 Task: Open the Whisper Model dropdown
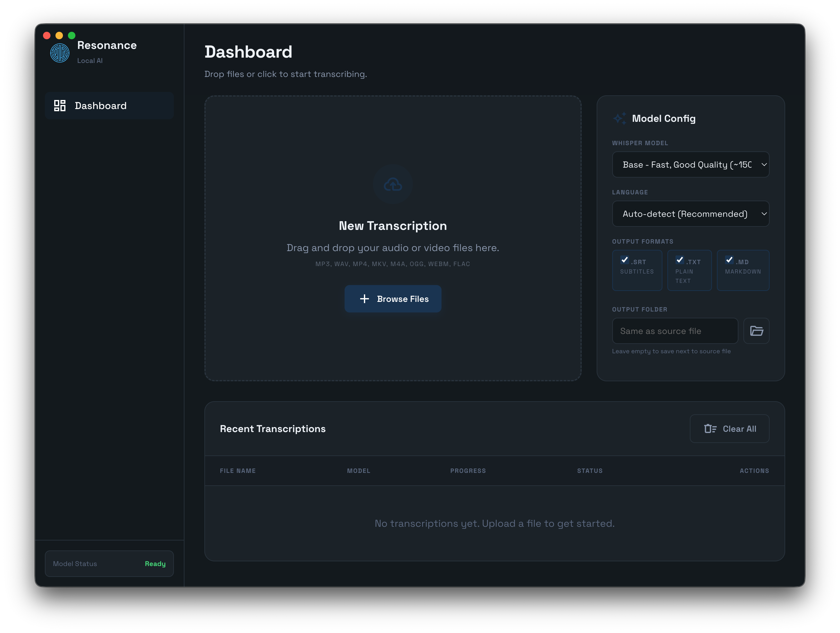690,164
